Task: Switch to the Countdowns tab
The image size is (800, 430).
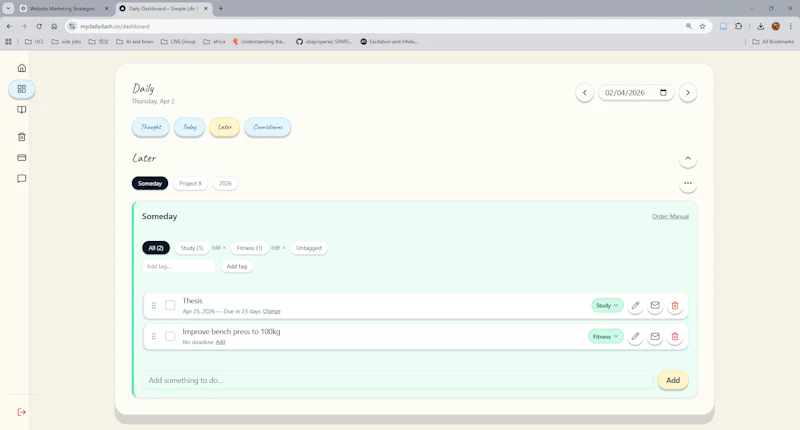Action: pos(268,127)
